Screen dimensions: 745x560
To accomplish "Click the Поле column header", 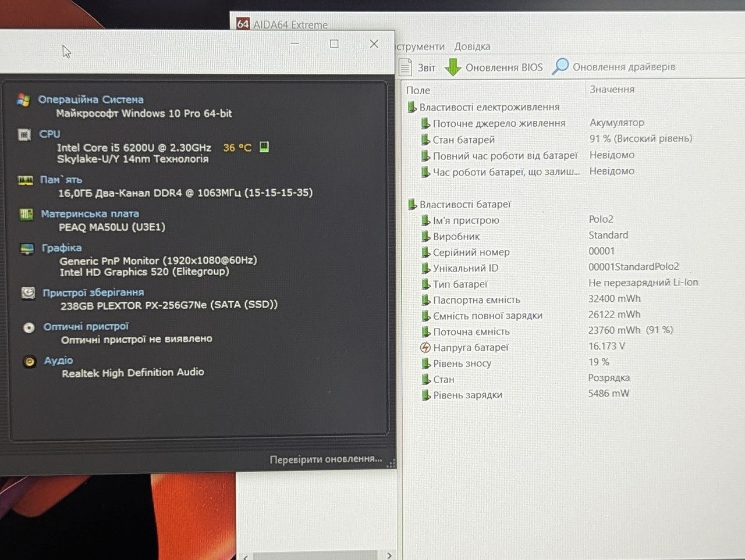I will tap(418, 90).
